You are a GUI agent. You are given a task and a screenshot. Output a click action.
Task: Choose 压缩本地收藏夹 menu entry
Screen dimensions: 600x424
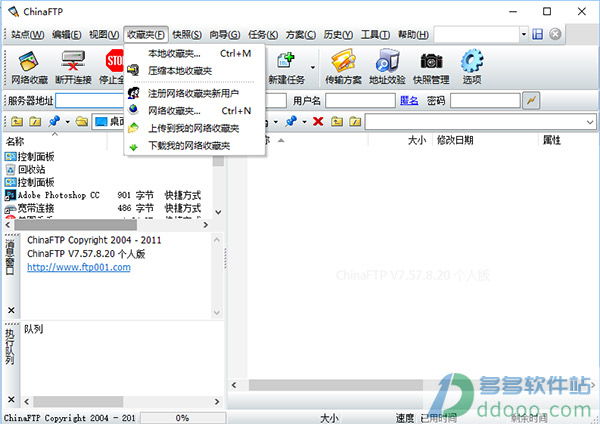point(194,71)
